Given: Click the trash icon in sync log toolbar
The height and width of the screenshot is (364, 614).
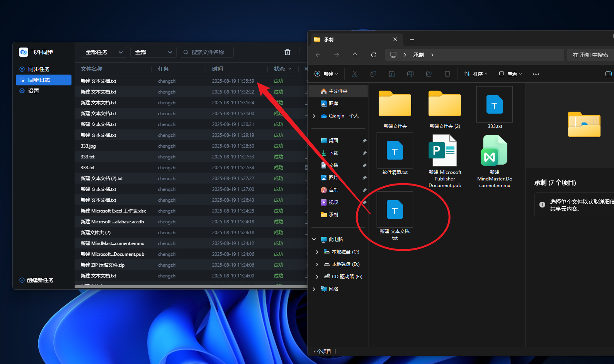Looking at the screenshot, I should (x=287, y=52).
